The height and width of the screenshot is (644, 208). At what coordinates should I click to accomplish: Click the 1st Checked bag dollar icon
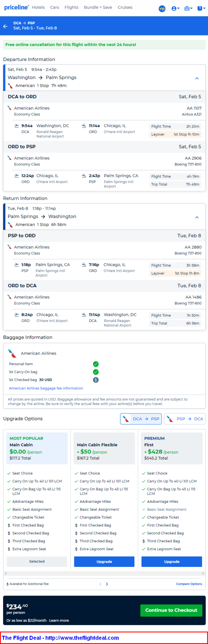click(96, 380)
